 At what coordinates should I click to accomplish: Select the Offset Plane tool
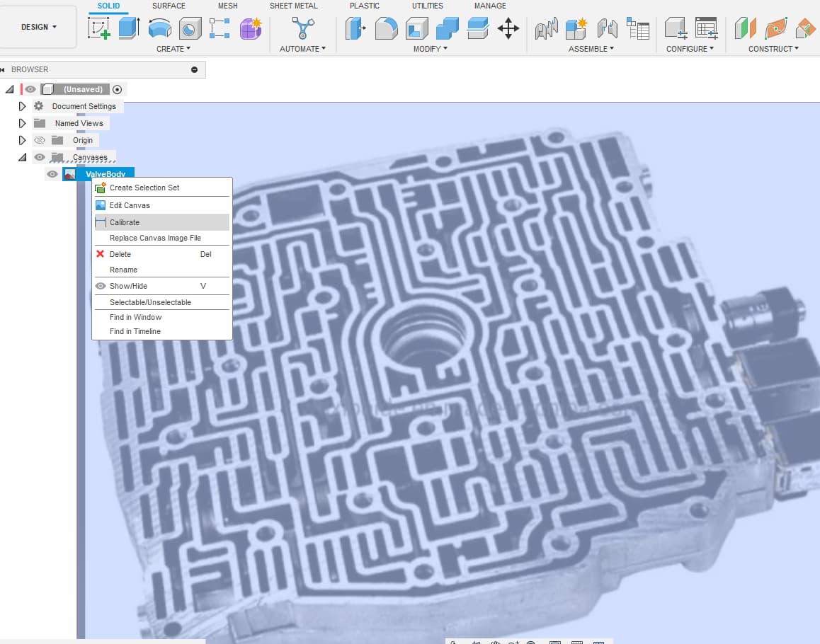coord(745,28)
